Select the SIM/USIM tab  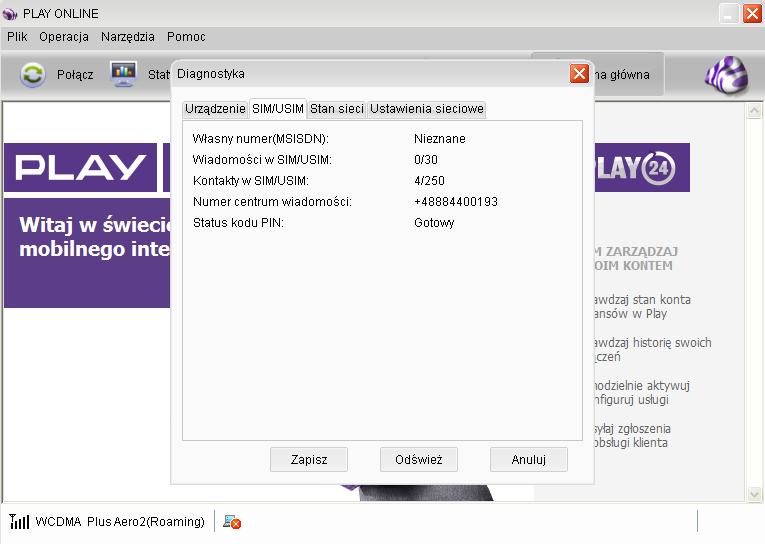(278, 109)
